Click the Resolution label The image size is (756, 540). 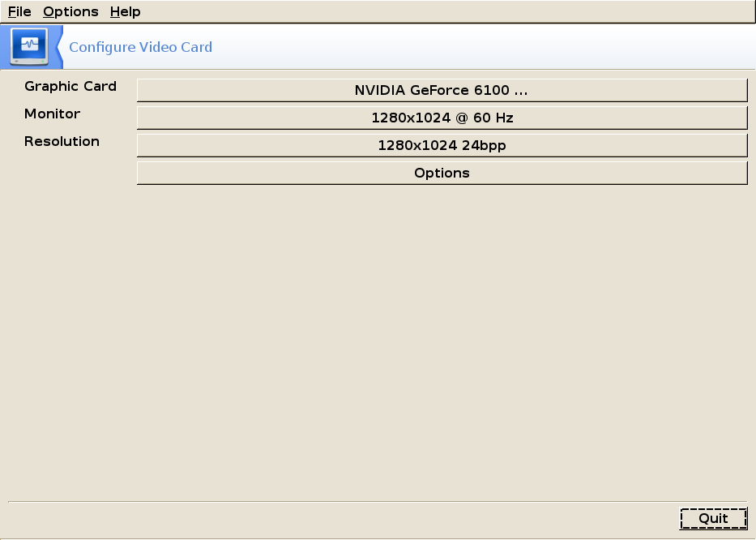[x=62, y=141]
